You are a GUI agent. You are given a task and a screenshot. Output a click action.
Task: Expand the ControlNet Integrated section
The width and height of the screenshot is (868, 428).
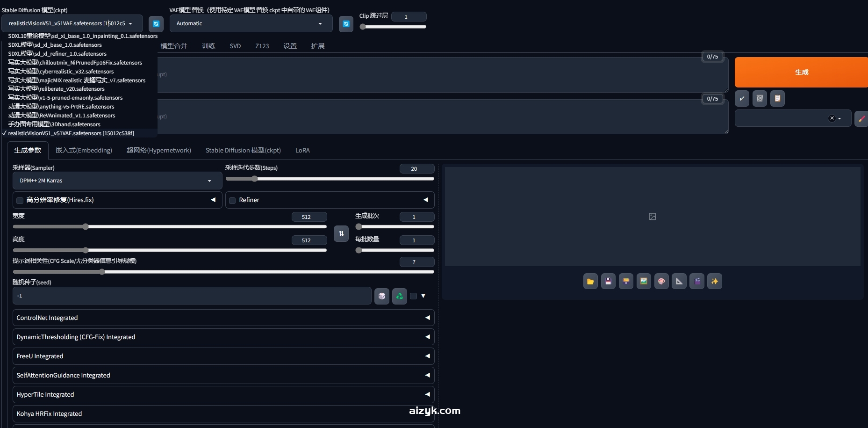tap(223, 318)
